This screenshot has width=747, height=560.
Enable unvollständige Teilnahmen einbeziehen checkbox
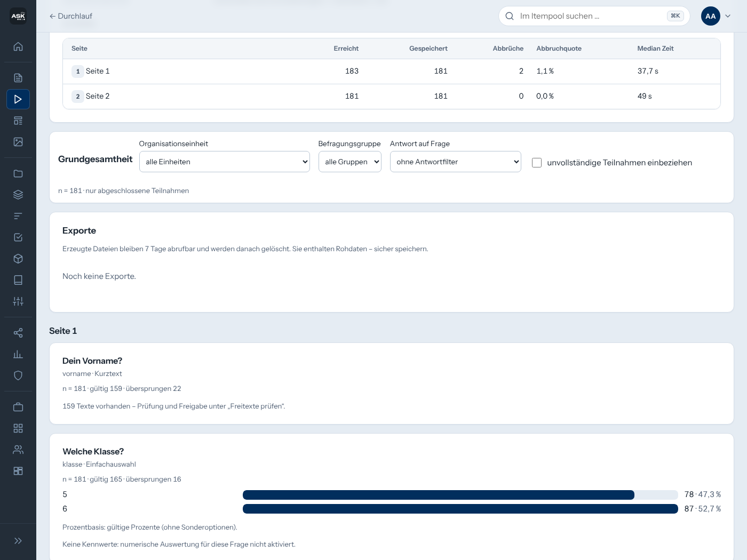(x=537, y=163)
